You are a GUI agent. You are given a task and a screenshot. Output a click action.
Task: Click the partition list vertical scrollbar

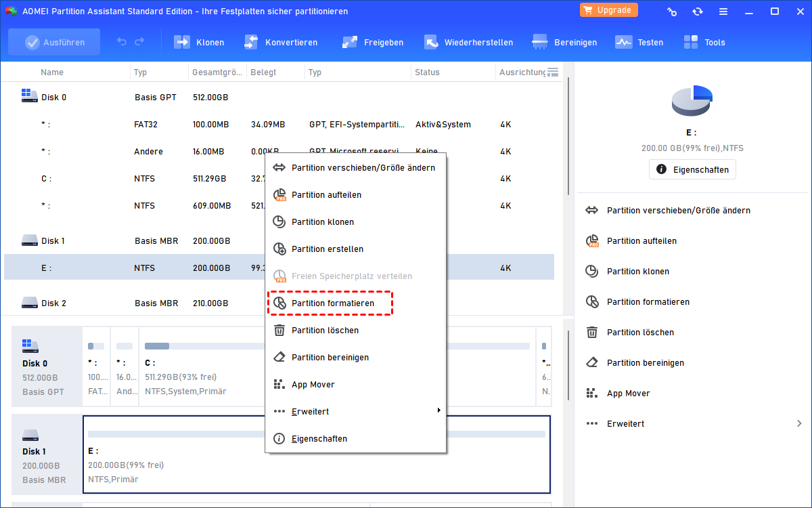click(x=568, y=135)
